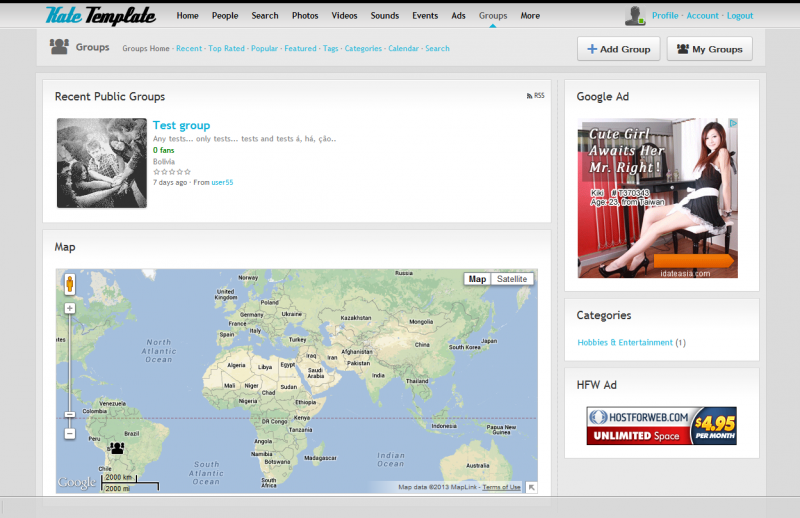The image size is (800, 518).
Task: Adjust the map zoom slider handle
Action: [70, 414]
